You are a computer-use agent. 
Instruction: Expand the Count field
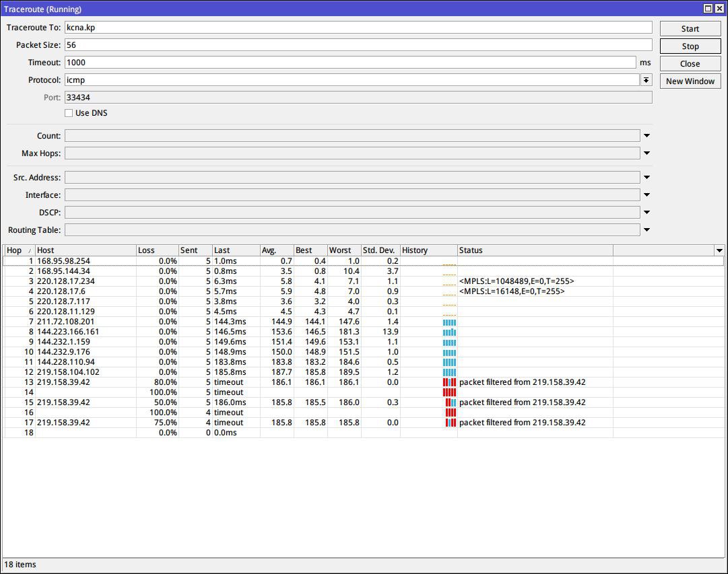point(647,136)
